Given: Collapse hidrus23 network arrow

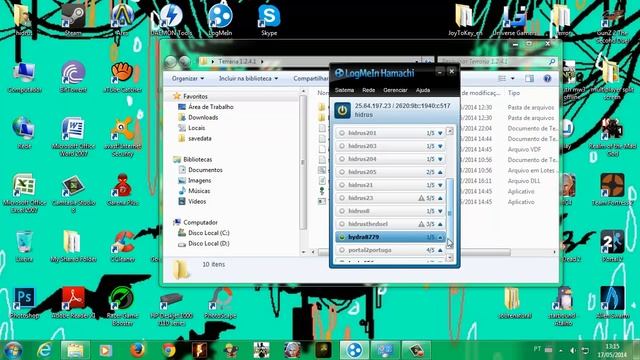Looking at the screenshot, I should point(440,198).
